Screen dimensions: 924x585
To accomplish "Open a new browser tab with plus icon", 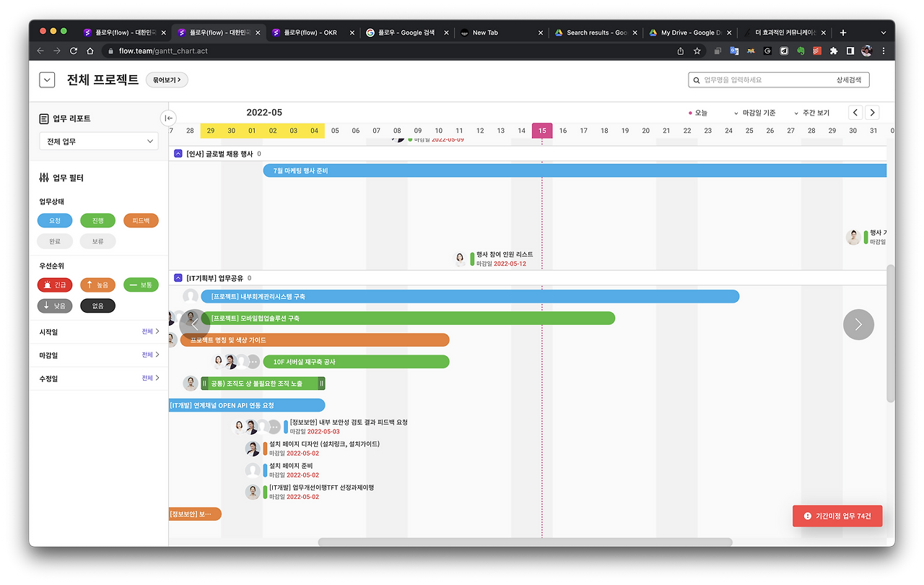I will [x=843, y=32].
